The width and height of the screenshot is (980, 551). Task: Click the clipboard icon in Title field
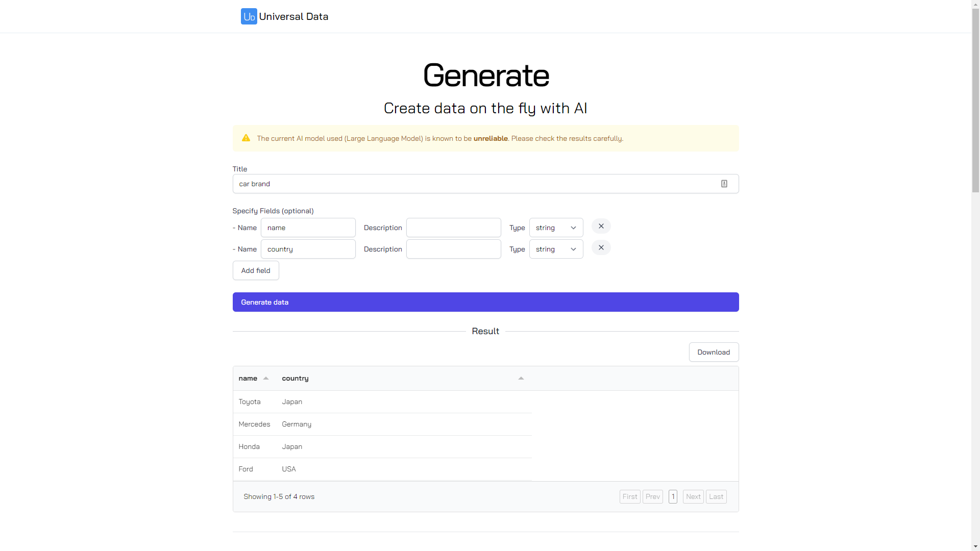click(724, 184)
